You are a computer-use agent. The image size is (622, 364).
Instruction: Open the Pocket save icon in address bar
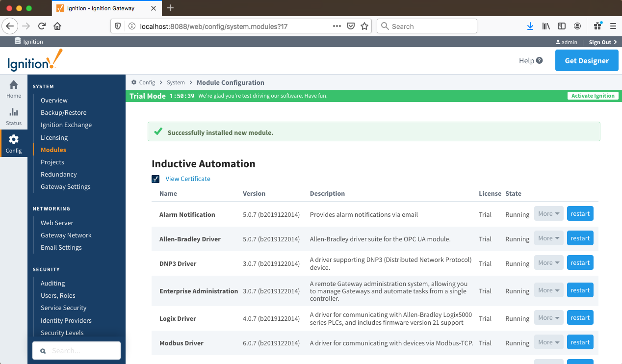[351, 26]
